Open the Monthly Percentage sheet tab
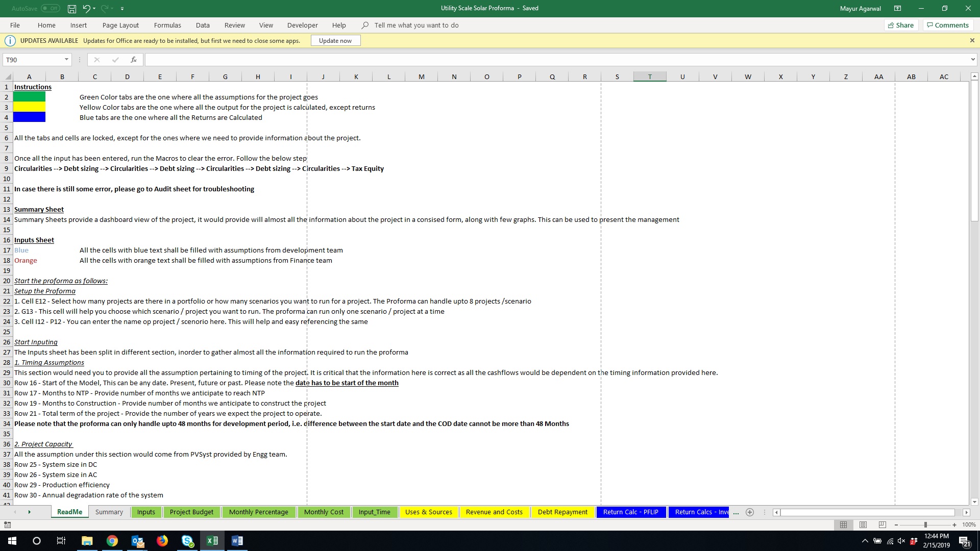980x551 pixels. 259,512
